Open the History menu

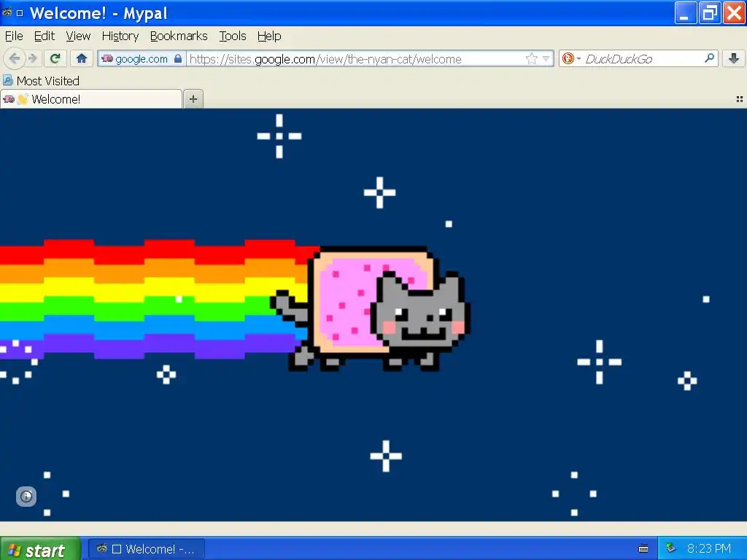[120, 36]
